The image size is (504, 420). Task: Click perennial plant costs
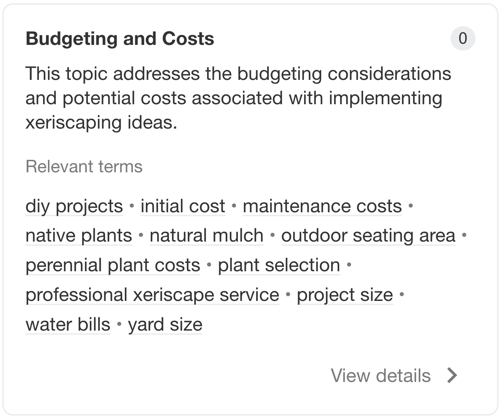[113, 265]
